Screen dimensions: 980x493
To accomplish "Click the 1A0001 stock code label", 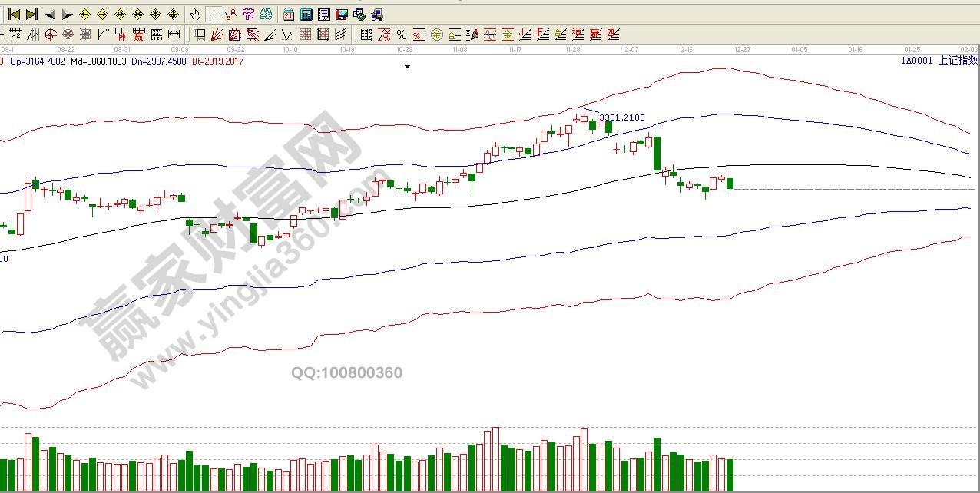I will (x=916, y=61).
